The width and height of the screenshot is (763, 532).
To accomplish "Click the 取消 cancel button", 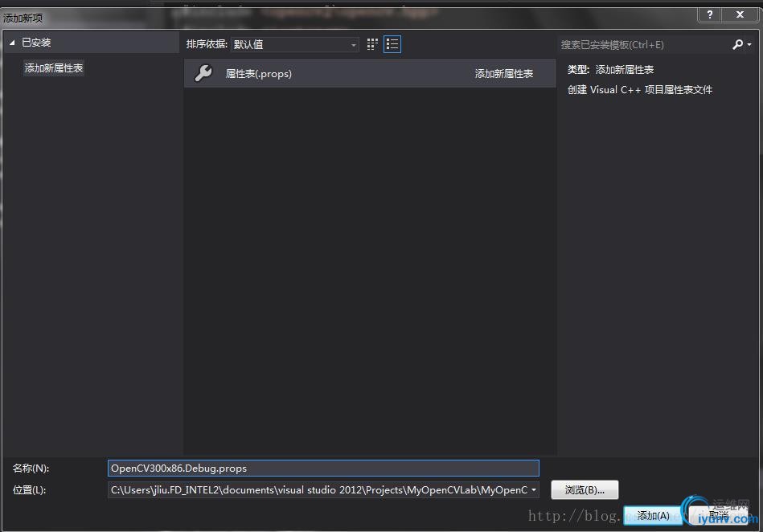I will click(718, 515).
